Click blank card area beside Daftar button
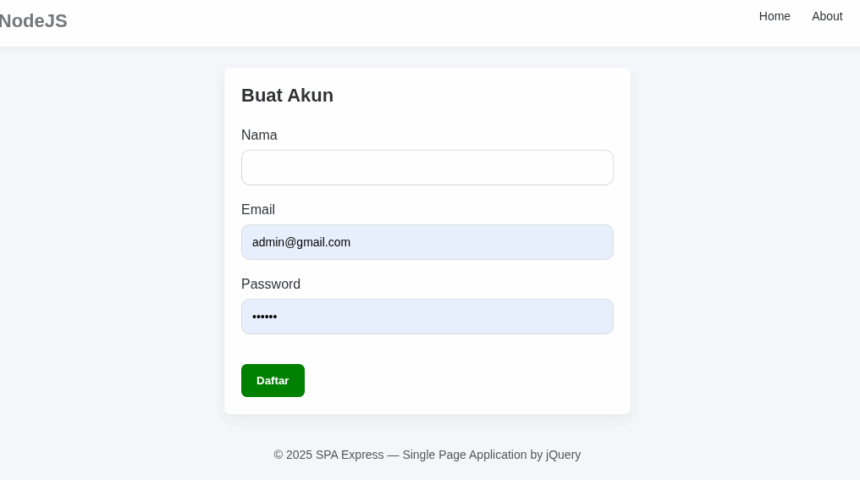 [x=460, y=380]
